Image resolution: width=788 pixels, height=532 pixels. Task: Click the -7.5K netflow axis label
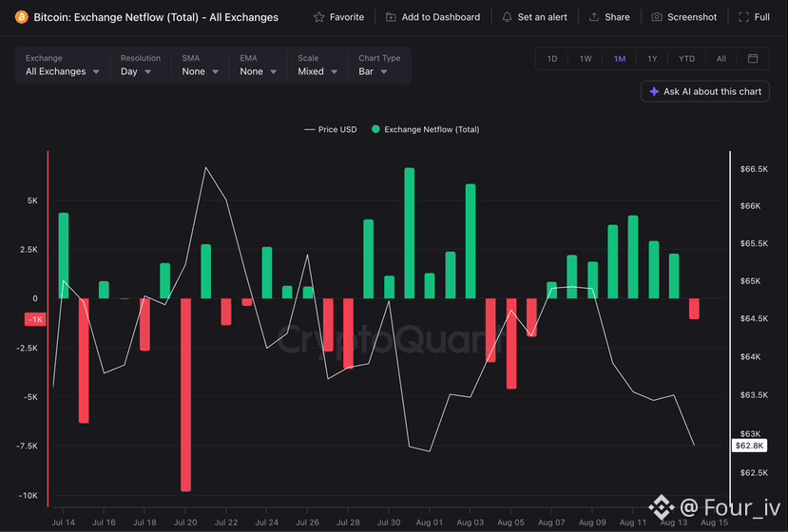click(28, 446)
